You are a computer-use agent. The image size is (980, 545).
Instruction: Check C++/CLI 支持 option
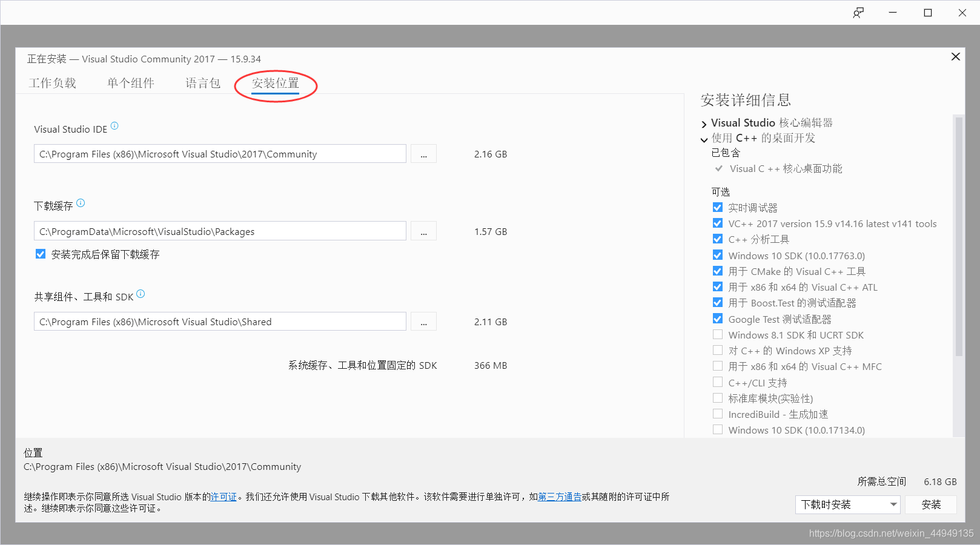point(718,382)
